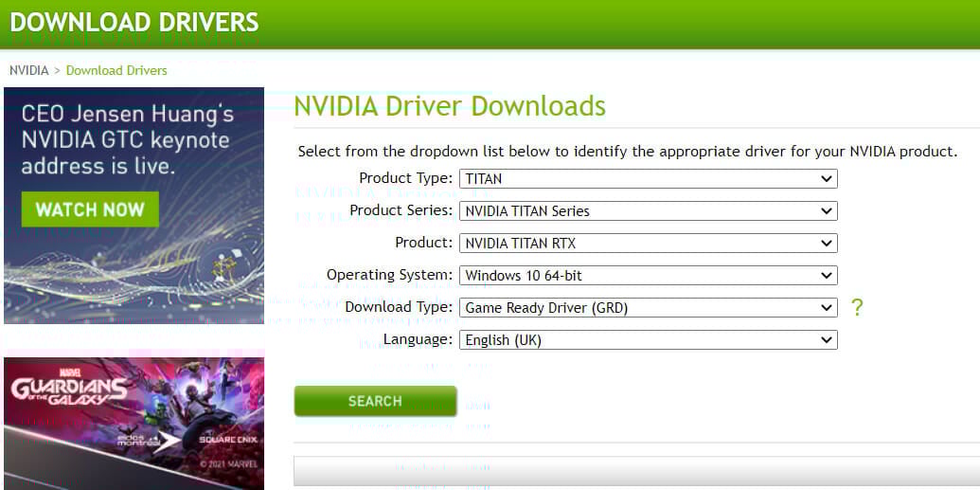This screenshot has width=980, height=490.
Task: Click the green SEARCH button
Action: (x=375, y=401)
